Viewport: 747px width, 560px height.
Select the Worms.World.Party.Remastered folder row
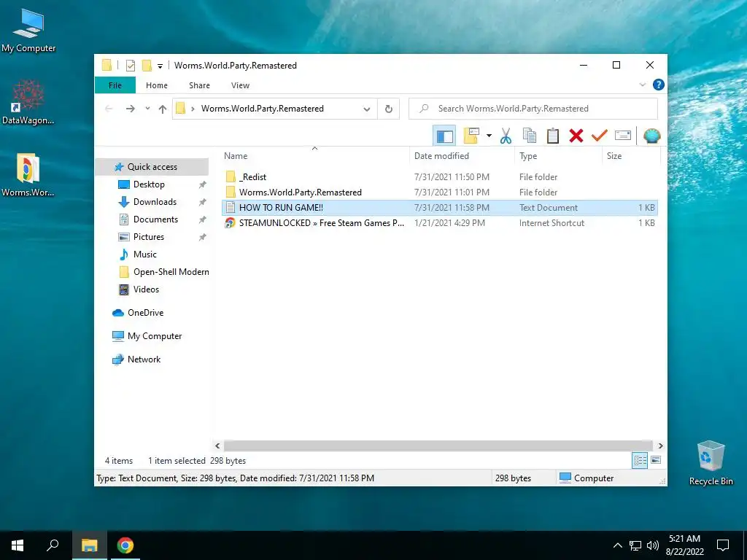(440, 192)
